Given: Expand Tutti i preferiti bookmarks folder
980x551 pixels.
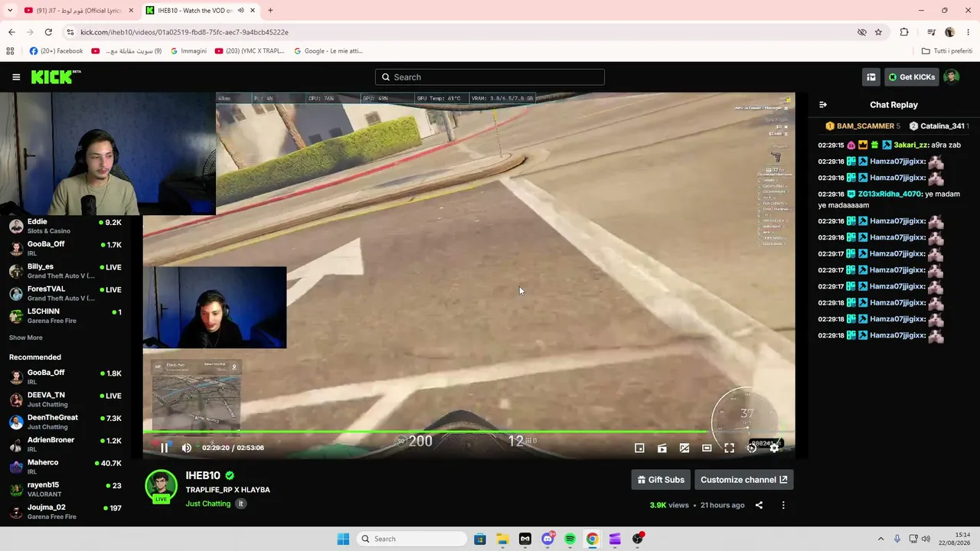Looking at the screenshot, I should pyautogui.click(x=947, y=51).
